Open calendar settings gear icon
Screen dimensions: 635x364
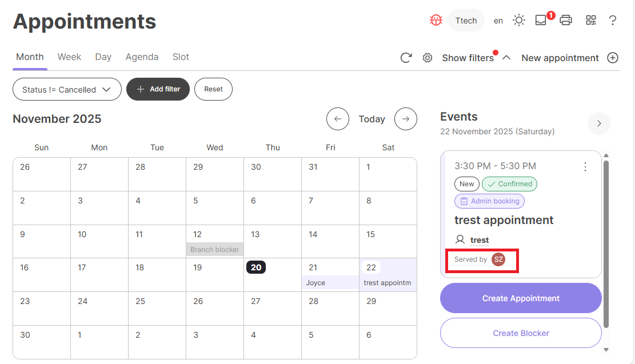coord(427,58)
